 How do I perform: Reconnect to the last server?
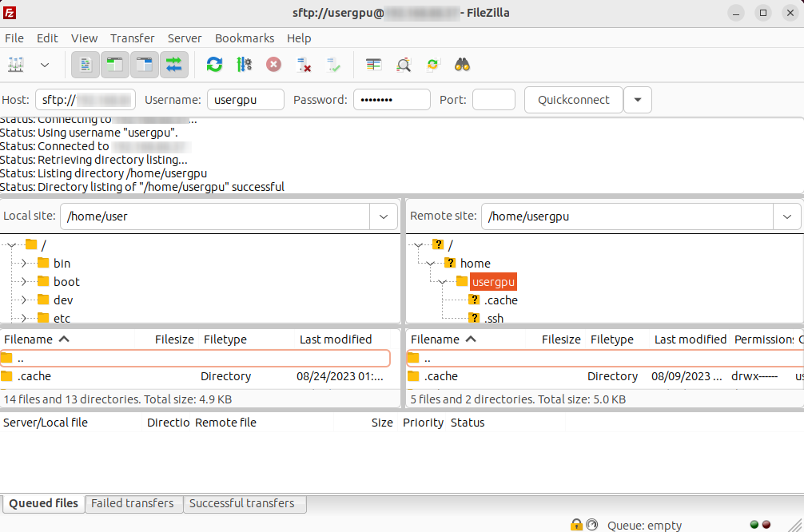pos(333,65)
